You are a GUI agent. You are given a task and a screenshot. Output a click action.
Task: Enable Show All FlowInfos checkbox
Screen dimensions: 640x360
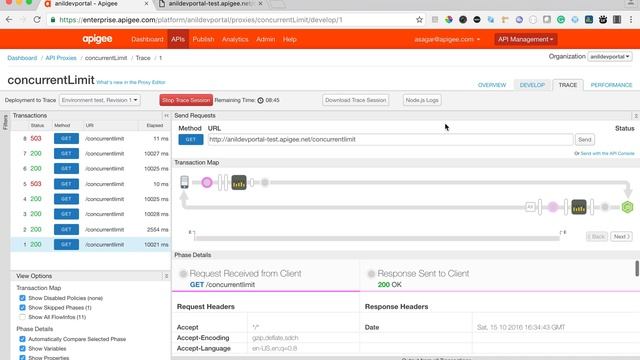pyautogui.click(x=22, y=317)
